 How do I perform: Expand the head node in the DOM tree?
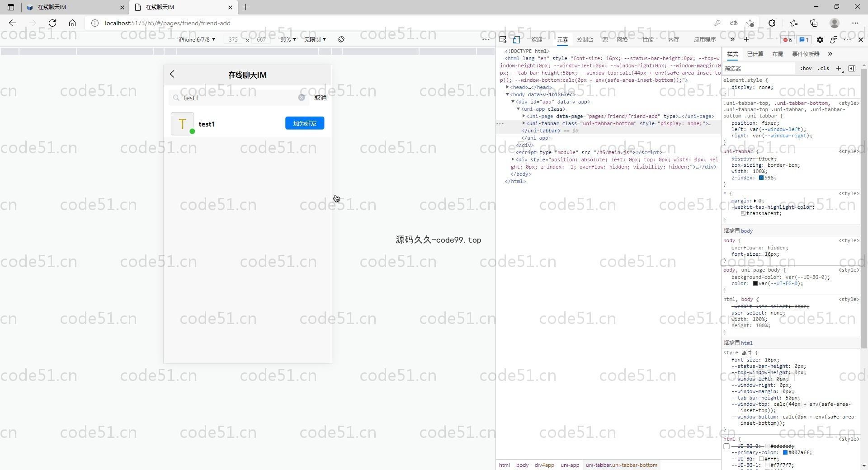tap(508, 87)
